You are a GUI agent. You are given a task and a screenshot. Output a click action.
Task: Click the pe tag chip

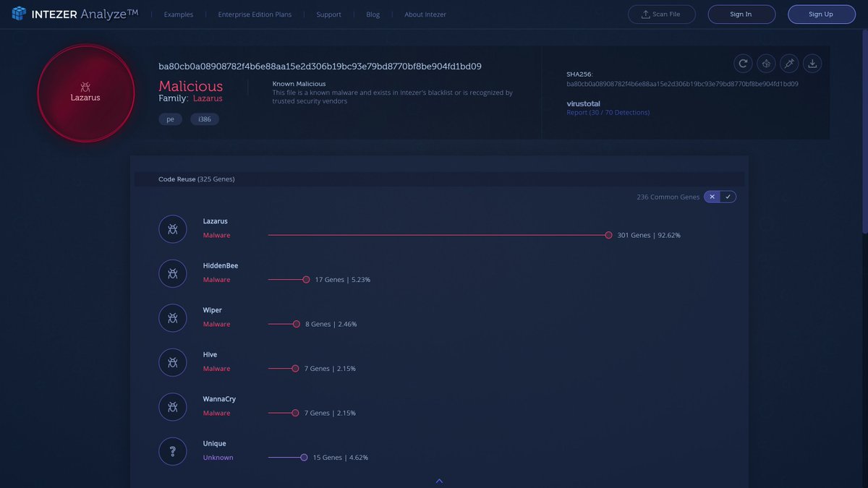(170, 119)
